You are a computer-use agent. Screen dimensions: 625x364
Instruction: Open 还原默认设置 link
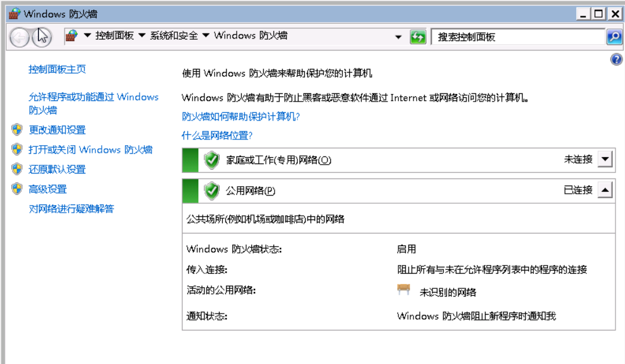57,169
